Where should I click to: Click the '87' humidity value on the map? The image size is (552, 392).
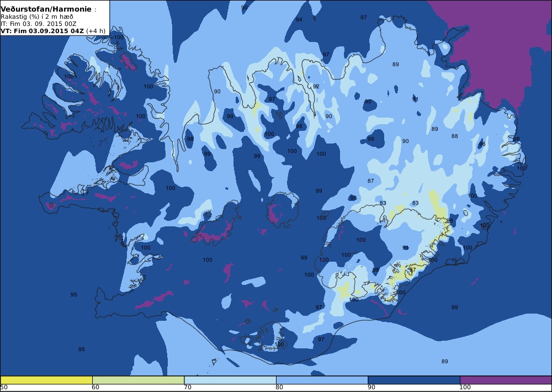point(371,181)
